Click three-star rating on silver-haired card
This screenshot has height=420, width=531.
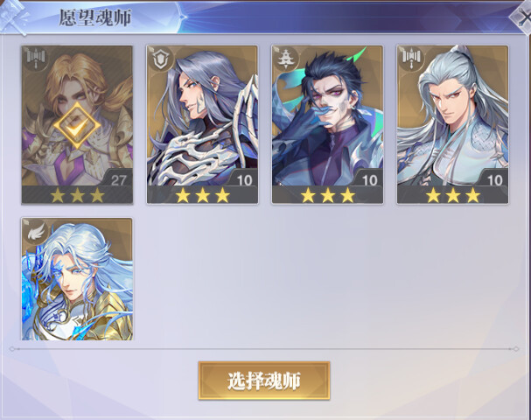coord(453,195)
